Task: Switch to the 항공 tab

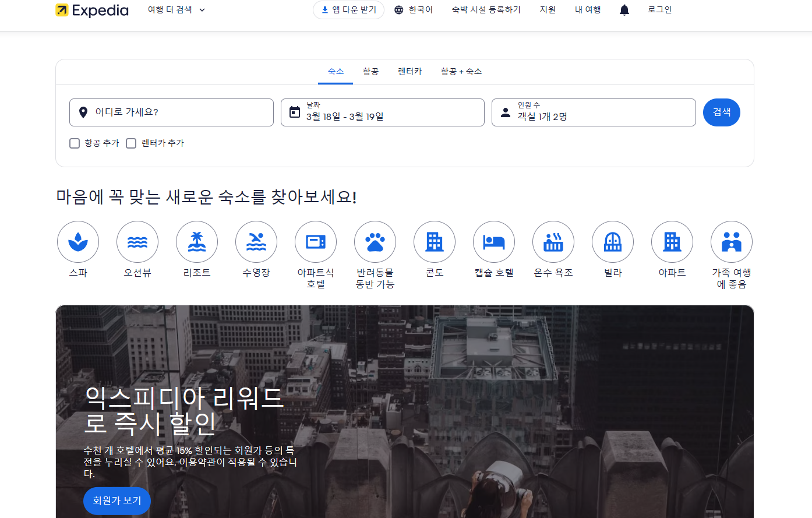Action: coord(370,71)
